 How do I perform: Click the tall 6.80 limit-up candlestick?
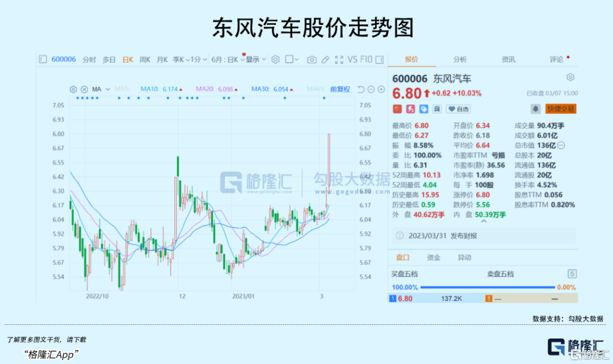(329, 163)
